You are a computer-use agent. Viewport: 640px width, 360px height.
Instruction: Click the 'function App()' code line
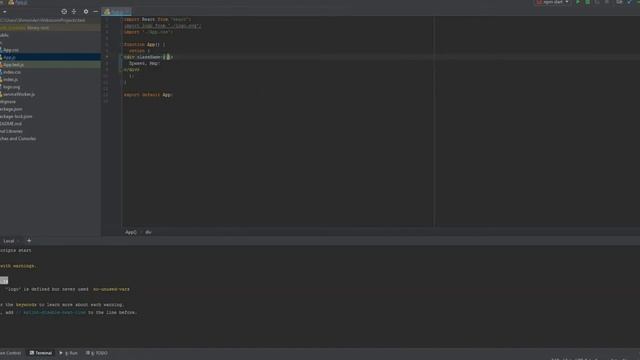pos(145,44)
